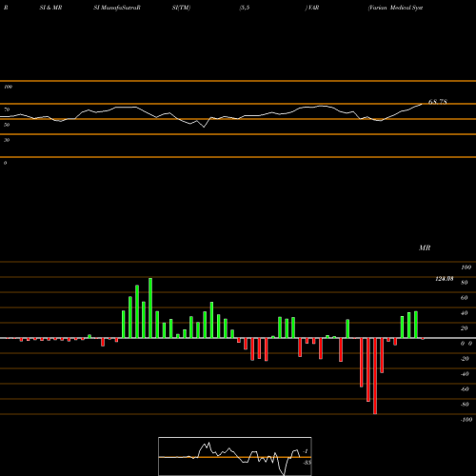Click the MR axis label -60
Viewport: 476px width, 476px height.
point(465,389)
